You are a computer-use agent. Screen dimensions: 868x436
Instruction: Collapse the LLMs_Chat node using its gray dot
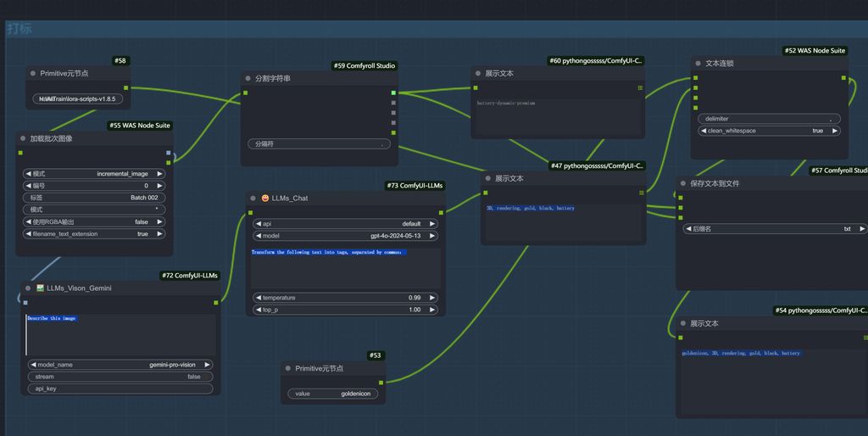pos(252,198)
